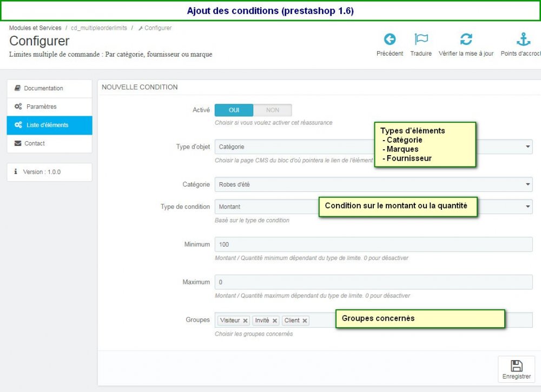Click the Maximum input field with 0
Image resolution: width=541 pixels, height=392 pixels.
(373, 282)
